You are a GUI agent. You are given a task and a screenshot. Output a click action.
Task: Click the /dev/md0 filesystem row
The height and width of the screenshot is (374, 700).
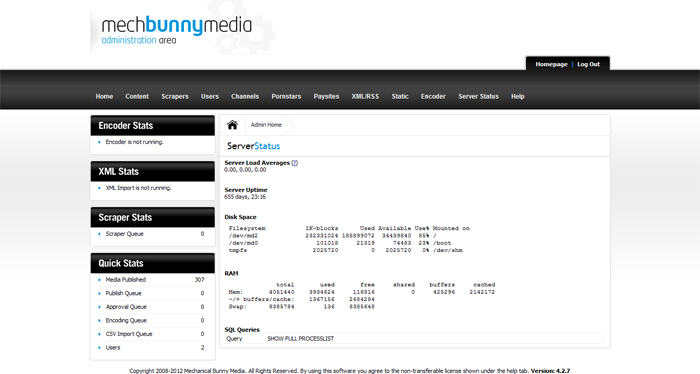click(x=340, y=243)
